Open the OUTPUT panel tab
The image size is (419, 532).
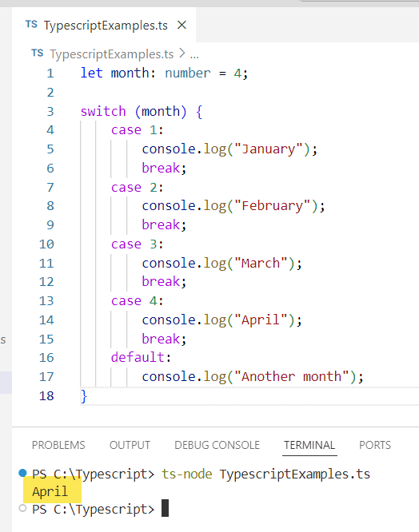[130, 445]
